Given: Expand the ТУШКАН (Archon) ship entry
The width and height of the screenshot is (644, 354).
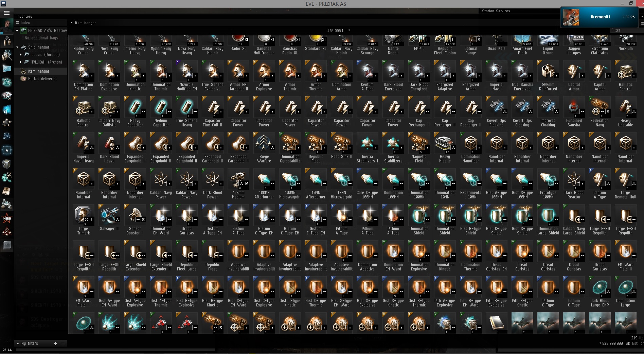Looking at the screenshot, I should point(21,62).
